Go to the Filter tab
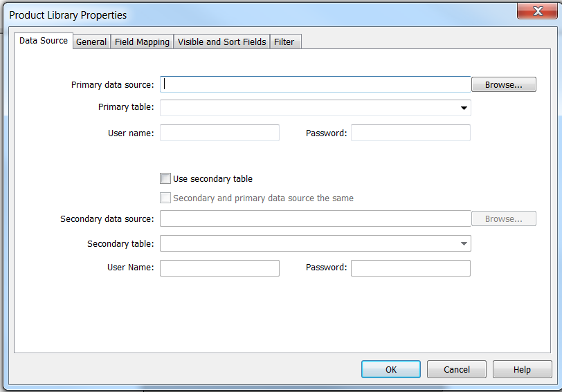The height and width of the screenshot is (392, 562). 284,42
